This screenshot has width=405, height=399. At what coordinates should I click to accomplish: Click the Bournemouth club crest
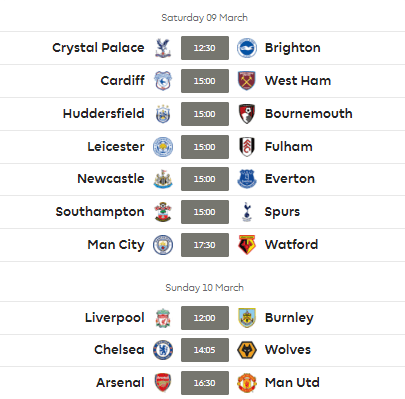(247, 114)
